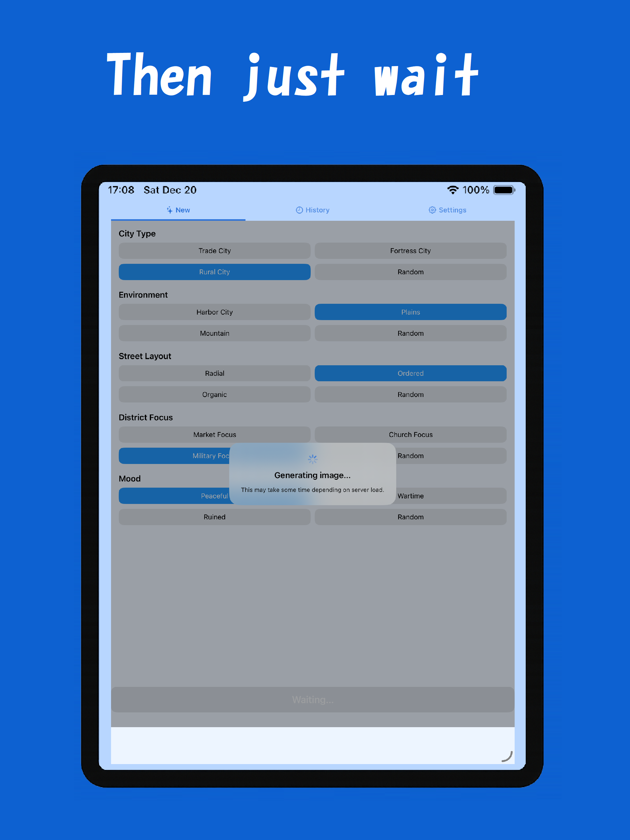Click the "Street Layout" heading
This screenshot has width=630, height=840.
(145, 356)
